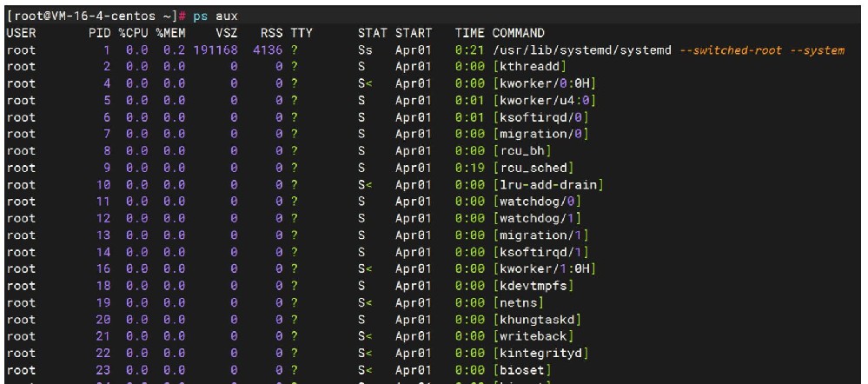The height and width of the screenshot is (384, 868).
Task: Click the Ss status of systemd
Action: 365,50
